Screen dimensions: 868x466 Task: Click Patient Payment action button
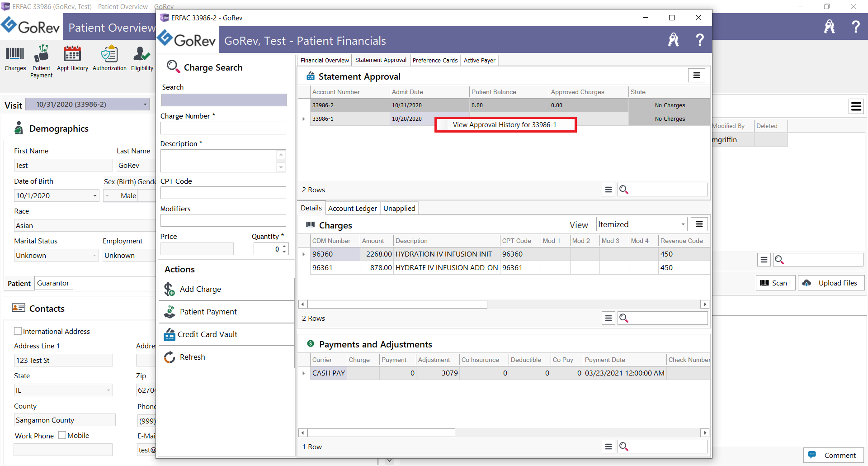pyautogui.click(x=226, y=312)
